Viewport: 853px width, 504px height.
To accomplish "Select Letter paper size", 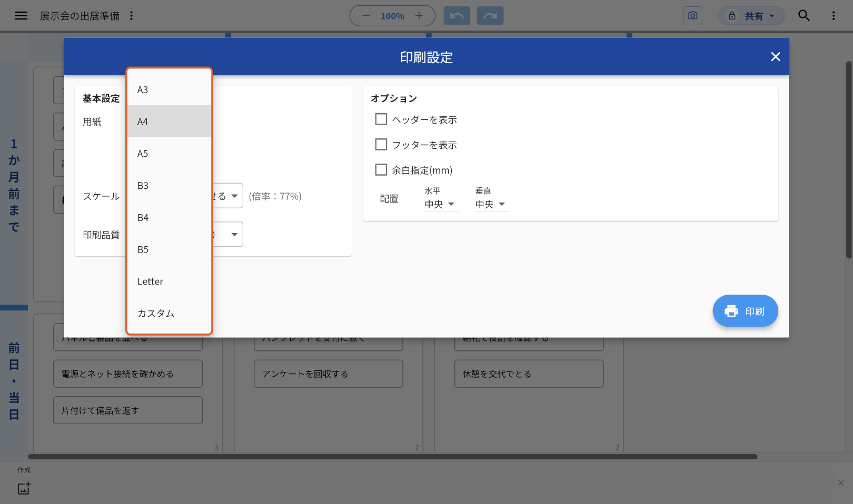I will (169, 281).
